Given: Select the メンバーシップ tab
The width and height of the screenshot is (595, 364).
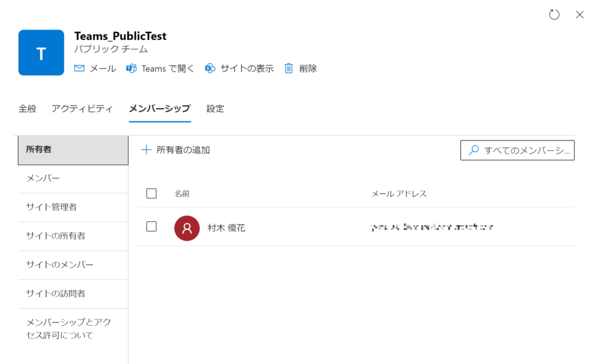Looking at the screenshot, I should click(160, 109).
